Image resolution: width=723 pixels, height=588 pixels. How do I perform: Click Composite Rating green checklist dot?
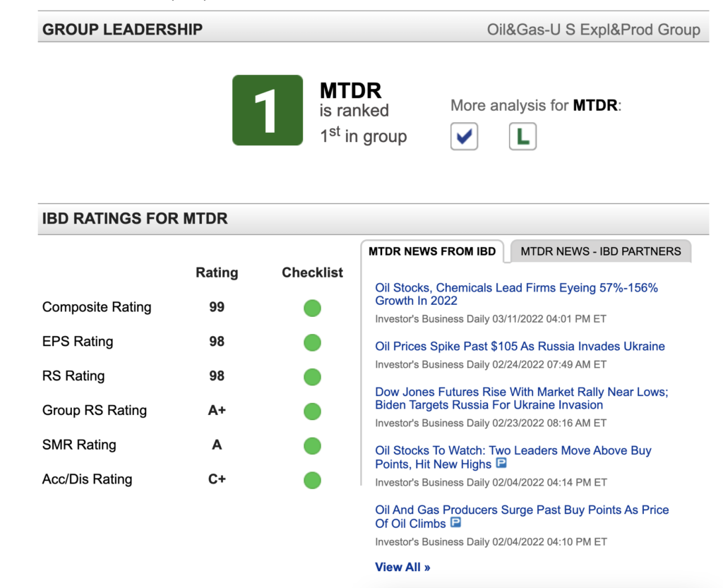312,308
